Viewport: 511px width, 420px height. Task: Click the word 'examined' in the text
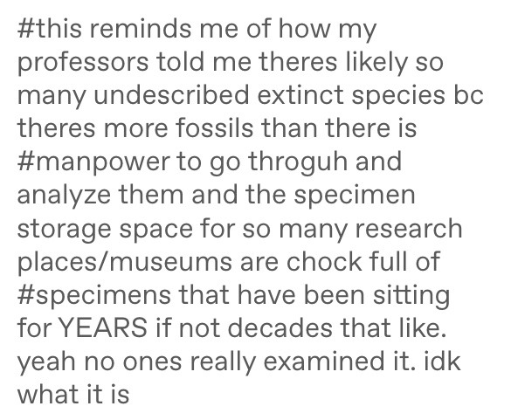(x=324, y=361)
